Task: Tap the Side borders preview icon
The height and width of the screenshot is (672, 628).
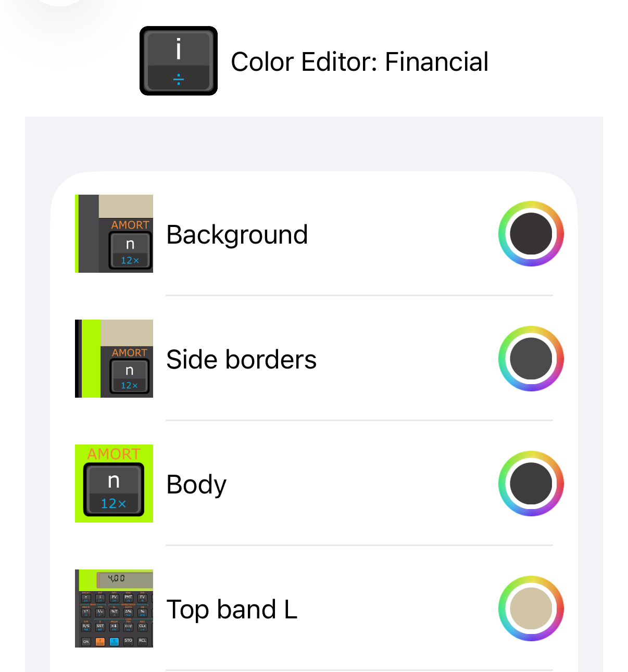Action: (x=114, y=359)
